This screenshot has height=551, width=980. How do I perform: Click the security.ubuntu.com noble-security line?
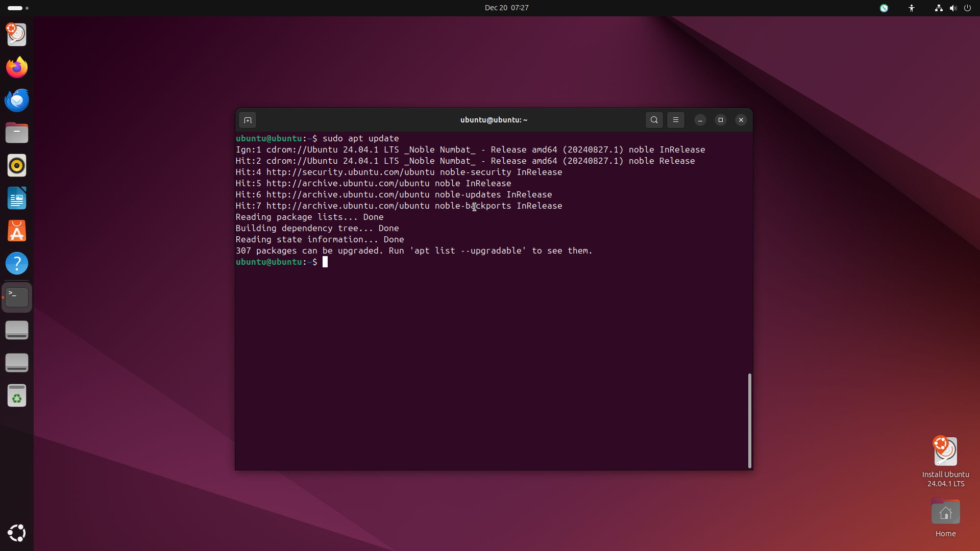(x=399, y=172)
